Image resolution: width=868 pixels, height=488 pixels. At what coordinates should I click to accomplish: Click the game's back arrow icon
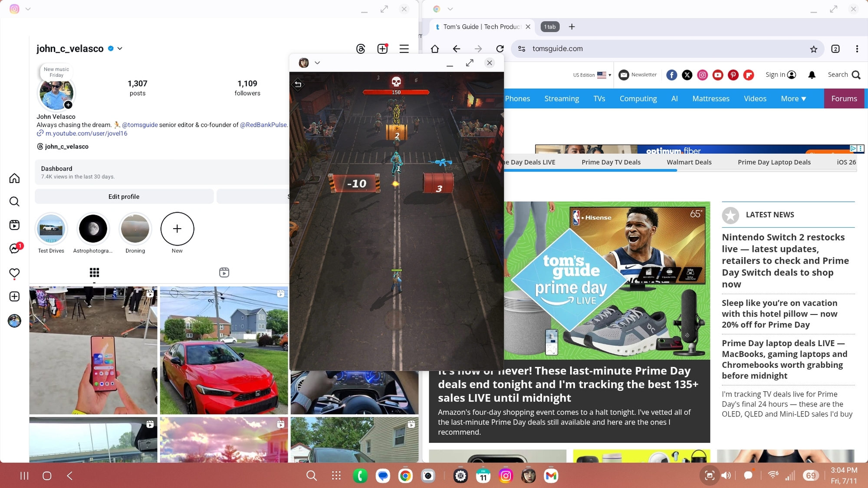(x=298, y=84)
